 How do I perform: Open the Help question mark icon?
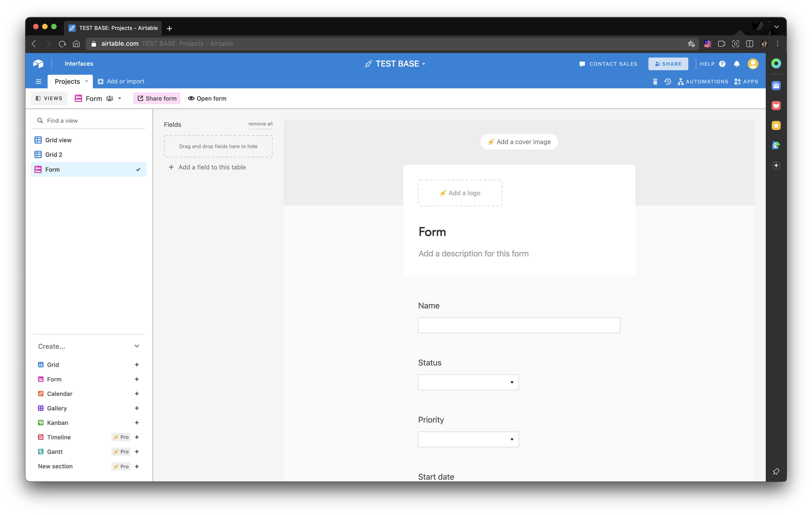coord(722,64)
